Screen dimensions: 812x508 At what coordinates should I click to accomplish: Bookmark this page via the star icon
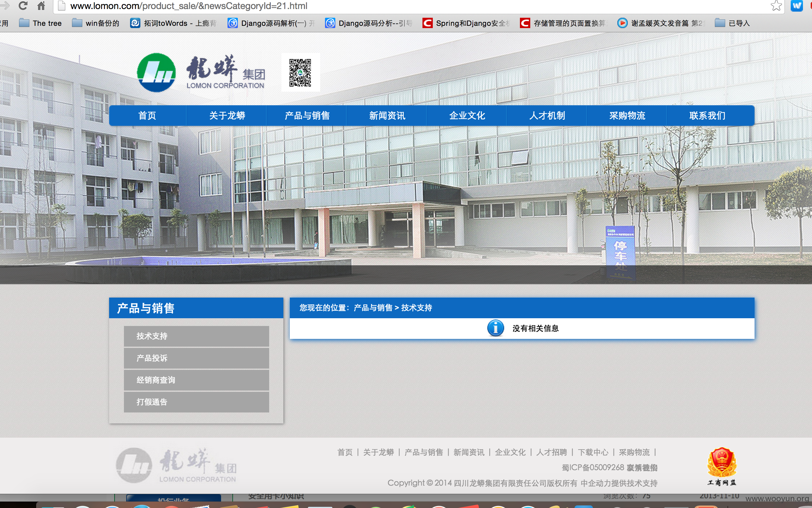coord(777,5)
